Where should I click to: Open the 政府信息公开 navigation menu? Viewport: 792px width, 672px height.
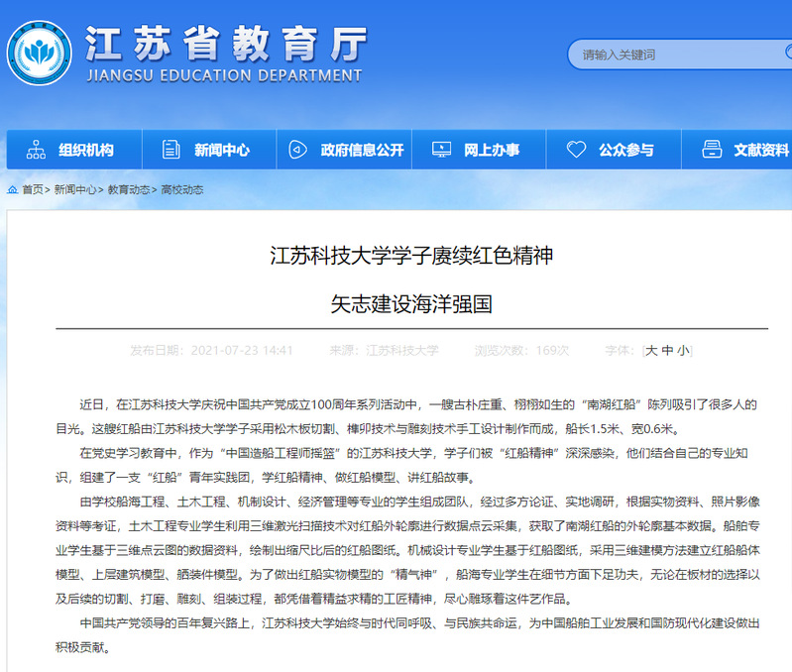click(x=362, y=150)
